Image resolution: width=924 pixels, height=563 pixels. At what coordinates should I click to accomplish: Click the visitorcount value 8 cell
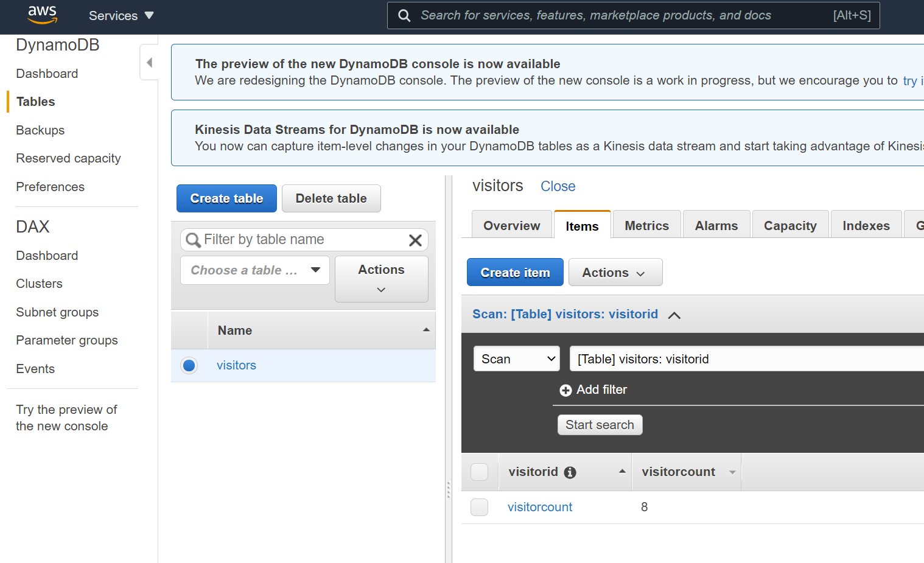(x=645, y=507)
